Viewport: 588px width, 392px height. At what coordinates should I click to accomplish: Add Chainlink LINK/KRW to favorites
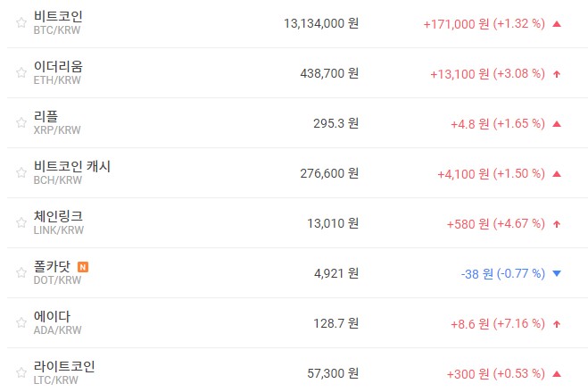pos(21,223)
